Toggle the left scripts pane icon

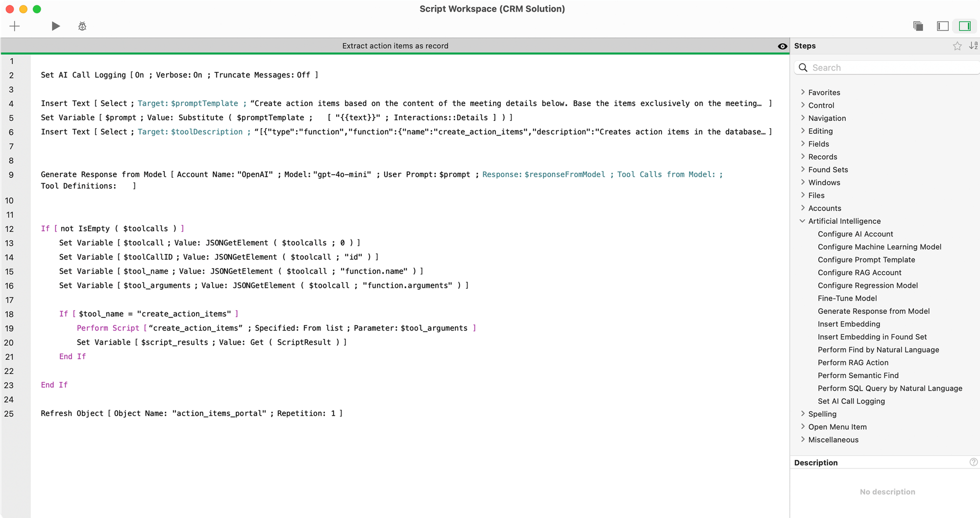943,26
